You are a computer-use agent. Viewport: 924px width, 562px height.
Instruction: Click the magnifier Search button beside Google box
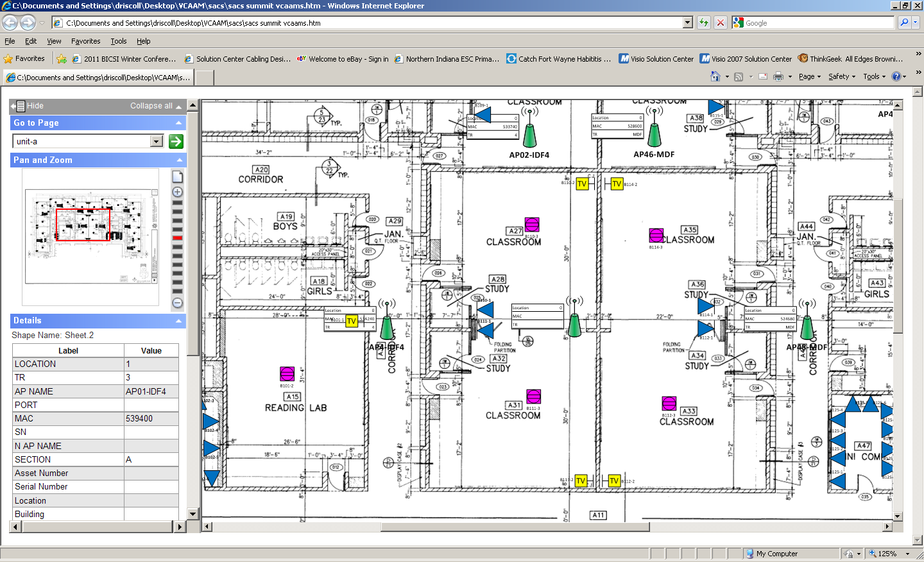[904, 22]
